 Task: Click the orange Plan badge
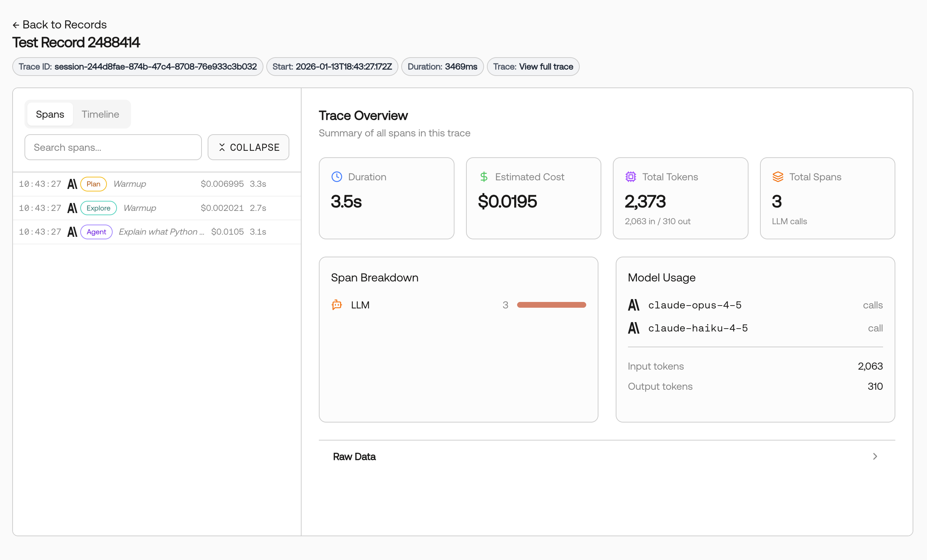93,184
